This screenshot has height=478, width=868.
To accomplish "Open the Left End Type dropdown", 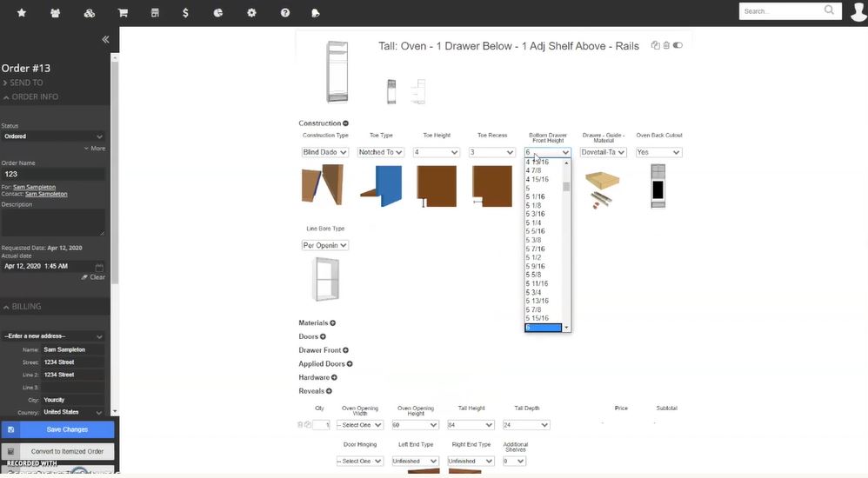I will (x=415, y=461).
